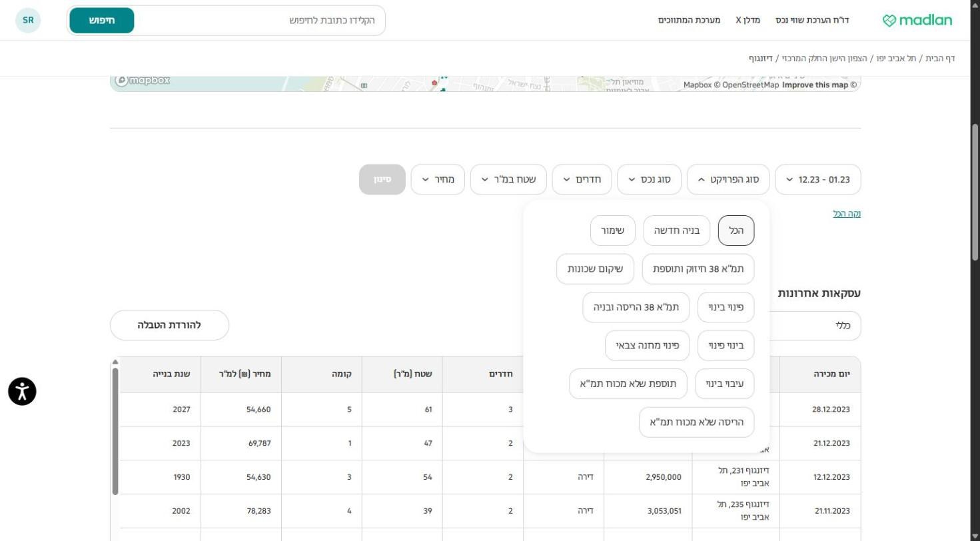
Task: Open the accessibility widget icon
Action: pyautogui.click(x=22, y=391)
